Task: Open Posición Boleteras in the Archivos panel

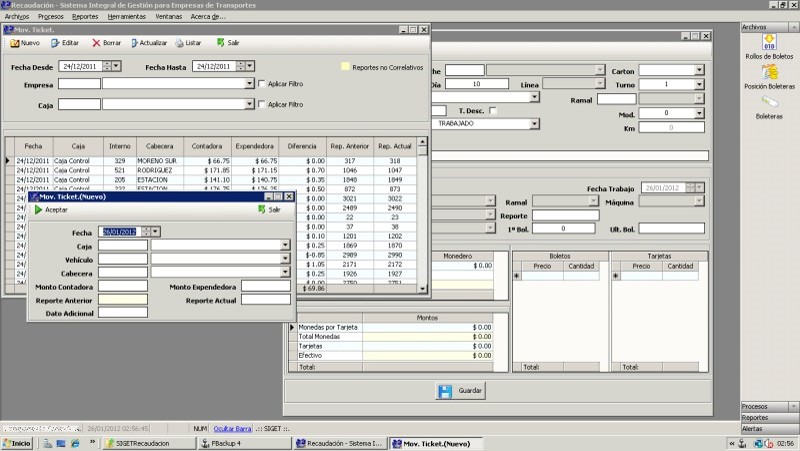Action: coord(769,77)
